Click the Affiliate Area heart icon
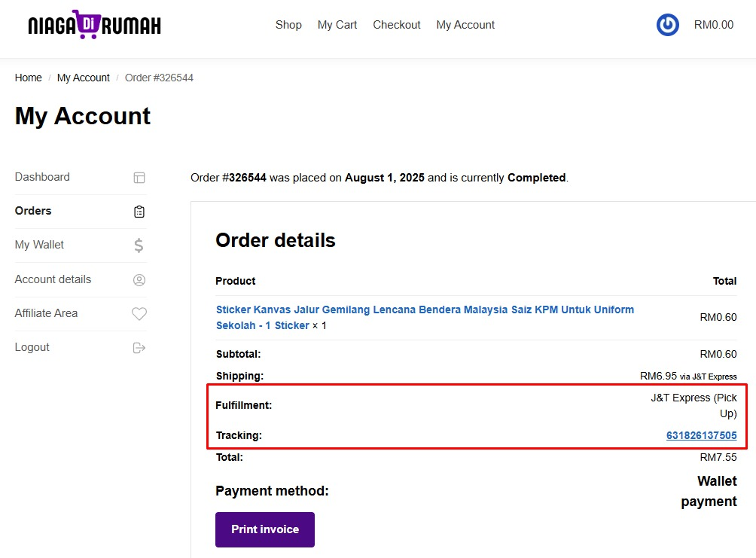Viewport: 756px width, 558px height. click(139, 313)
